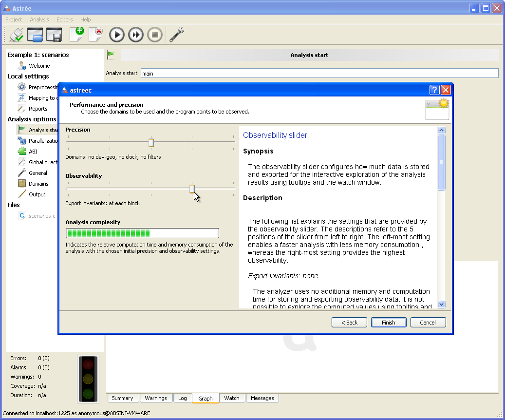Open the Analysis menu
505x420 pixels.
pos(39,19)
